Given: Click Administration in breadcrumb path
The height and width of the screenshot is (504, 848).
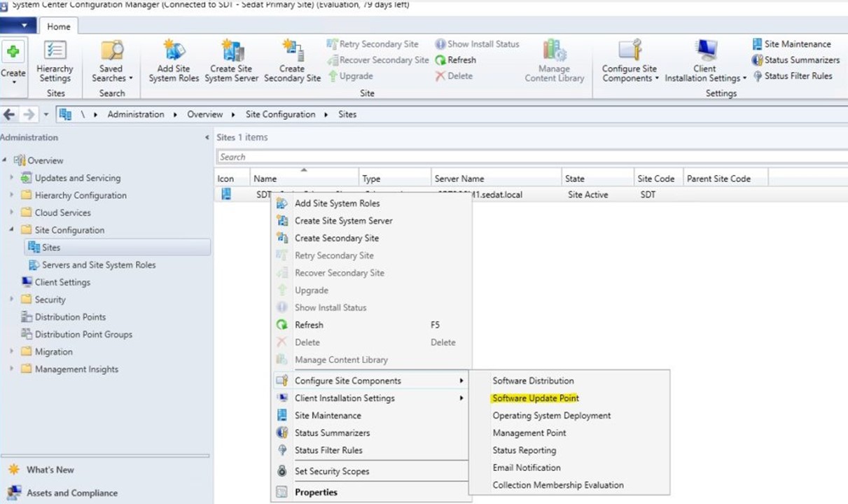Looking at the screenshot, I should tap(136, 114).
